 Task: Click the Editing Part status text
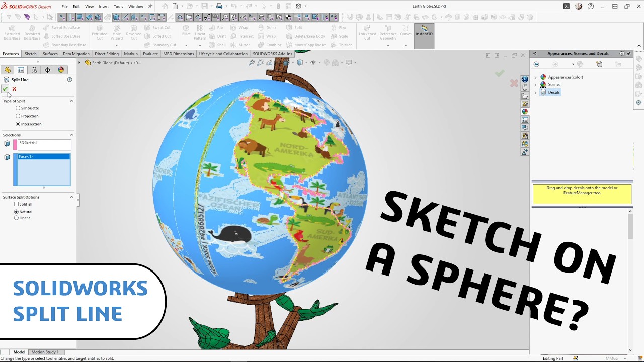point(553,358)
